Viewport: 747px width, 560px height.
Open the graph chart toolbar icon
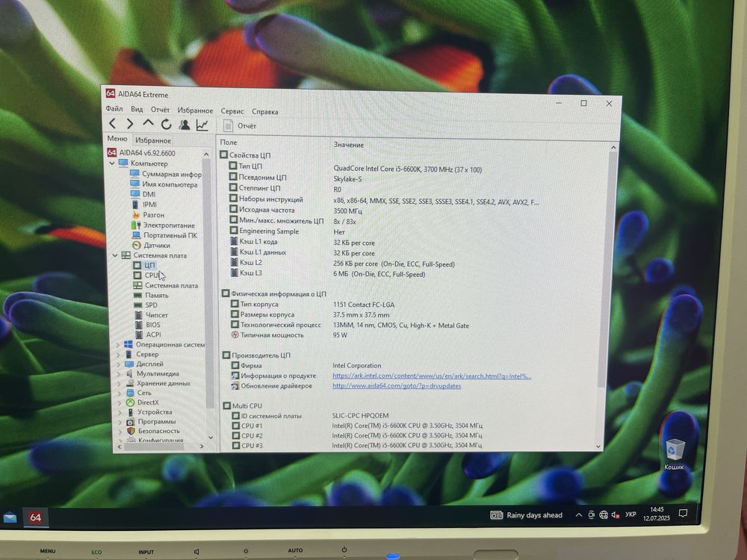pos(202,125)
